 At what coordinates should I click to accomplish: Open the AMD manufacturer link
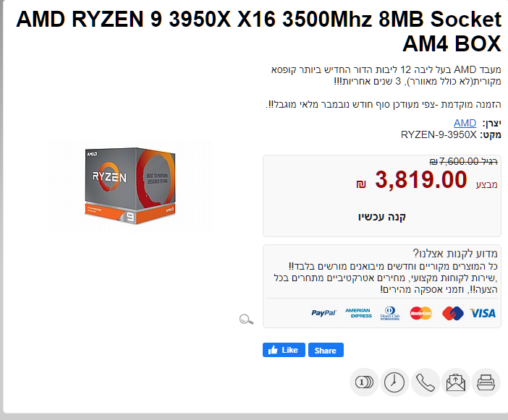click(x=465, y=123)
